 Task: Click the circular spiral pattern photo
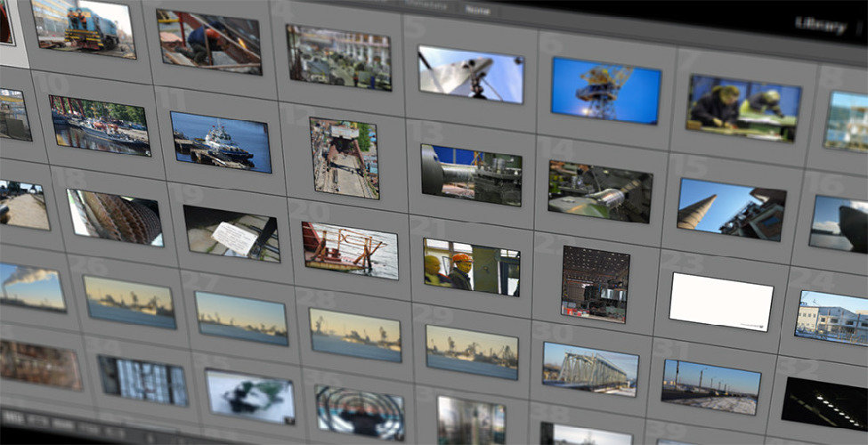point(359,411)
